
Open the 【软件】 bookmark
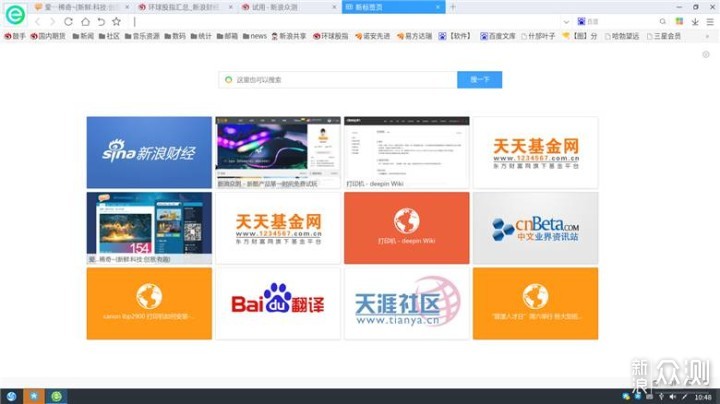[455, 36]
